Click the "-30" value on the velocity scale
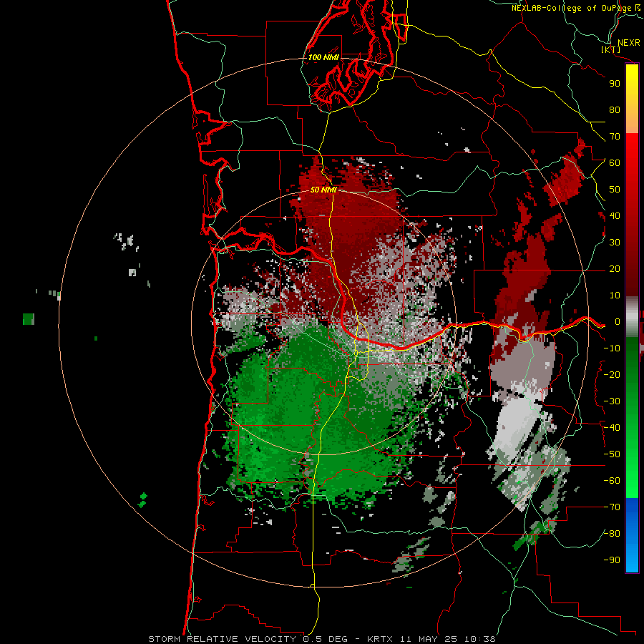Screen dimensions: 644x644 pos(612,401)
